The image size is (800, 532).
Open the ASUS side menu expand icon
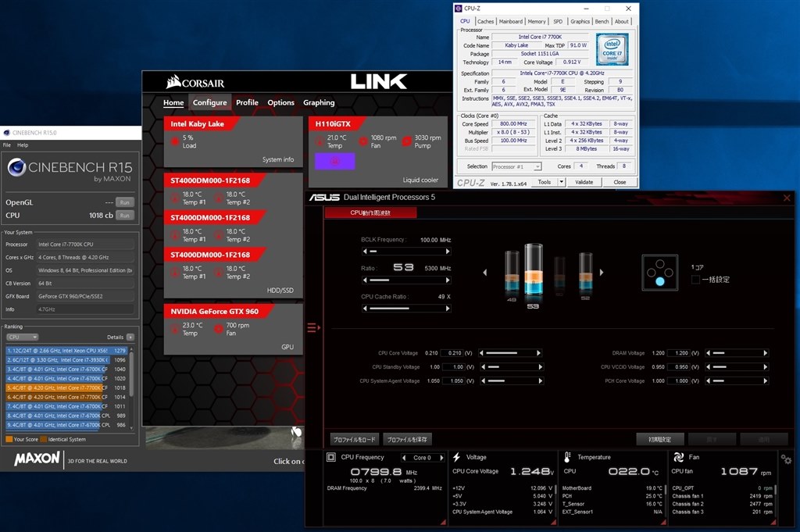point(313,328)
